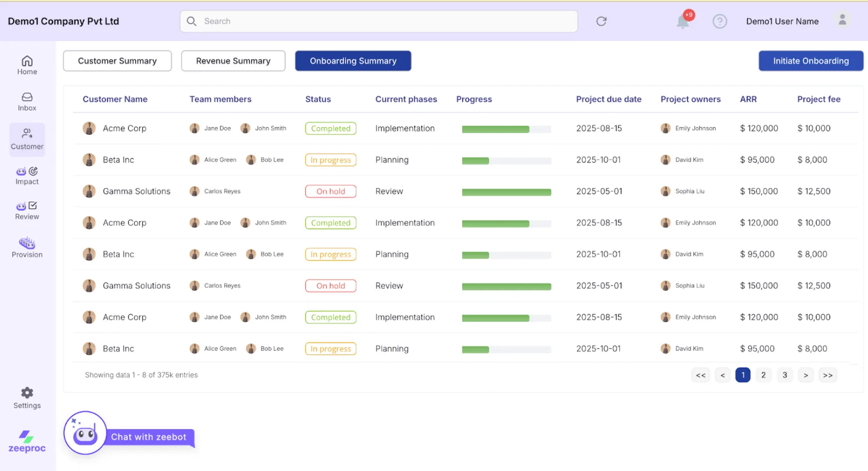Switch to the Customer Summary tab
This screenshot has width=868, height=471.
click(x=117, y=61)
